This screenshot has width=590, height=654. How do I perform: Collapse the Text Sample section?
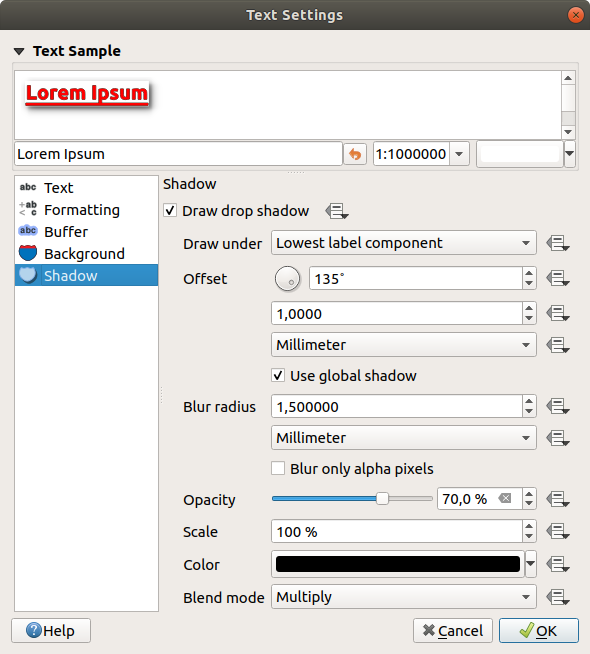coord(19,51)
